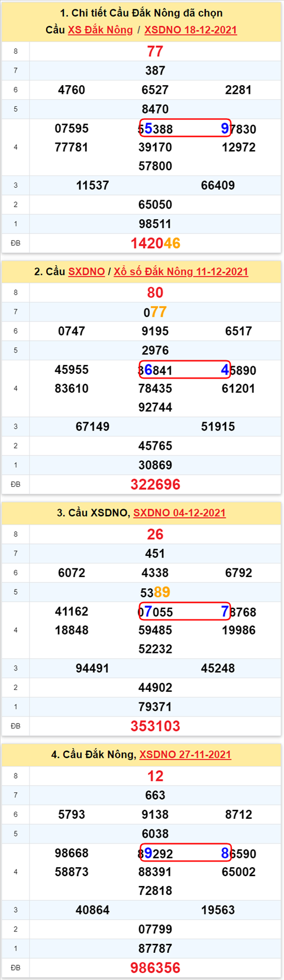
Task: Select the prize-3 number 19563
Action: 218,910
